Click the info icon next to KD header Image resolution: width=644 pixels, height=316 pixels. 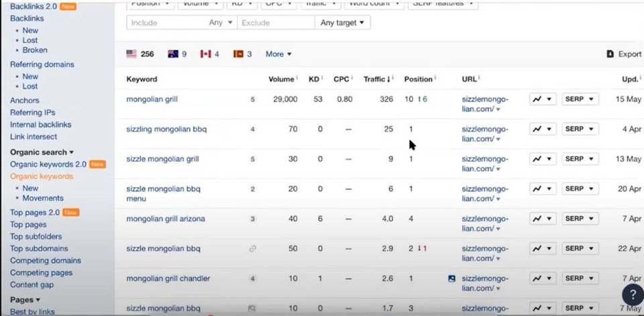tap(322, 77)
